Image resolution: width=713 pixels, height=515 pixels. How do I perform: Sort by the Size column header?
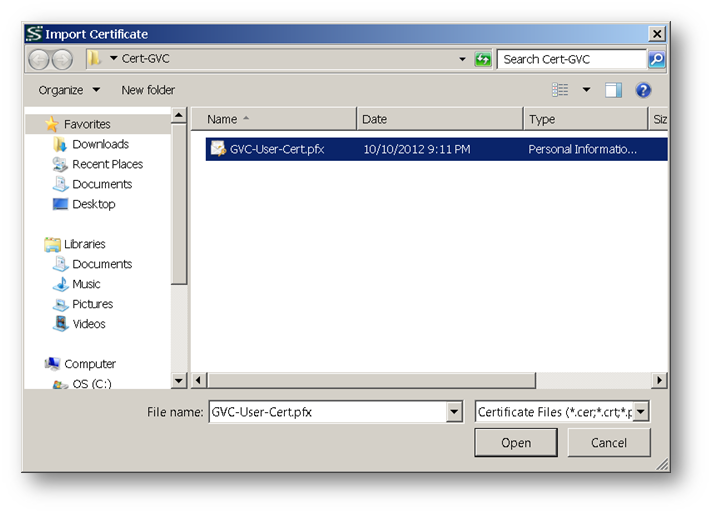click(x=658, y=119)
